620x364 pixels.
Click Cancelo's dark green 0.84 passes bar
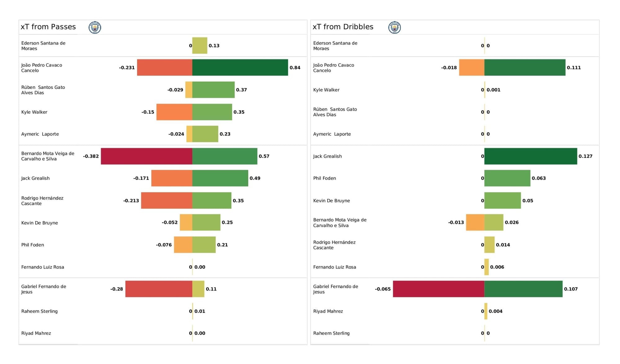pos(240,68)
